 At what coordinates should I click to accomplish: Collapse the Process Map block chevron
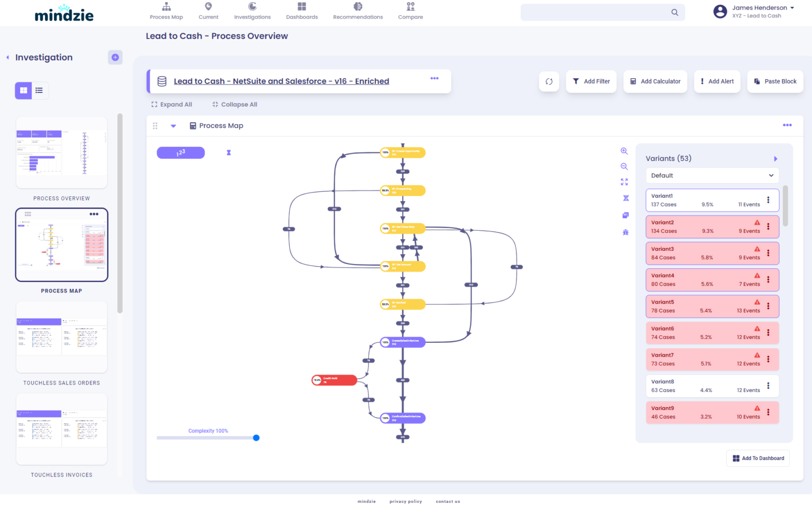[173, 126]
